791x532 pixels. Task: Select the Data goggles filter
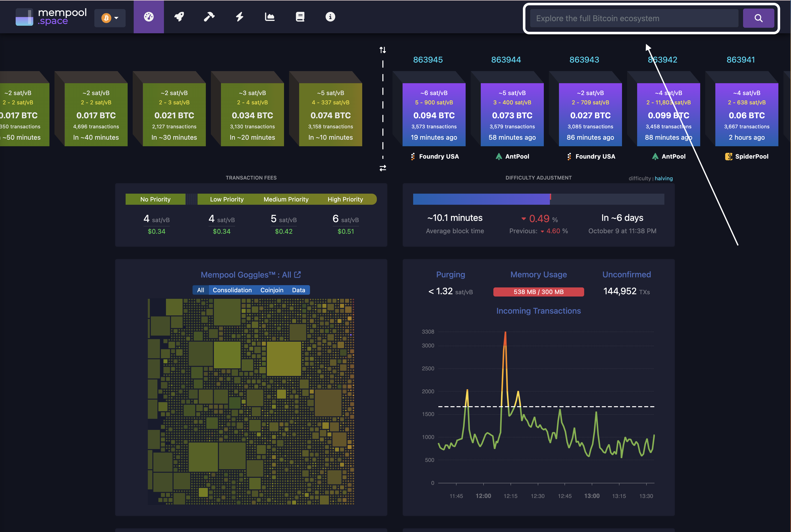298,290
